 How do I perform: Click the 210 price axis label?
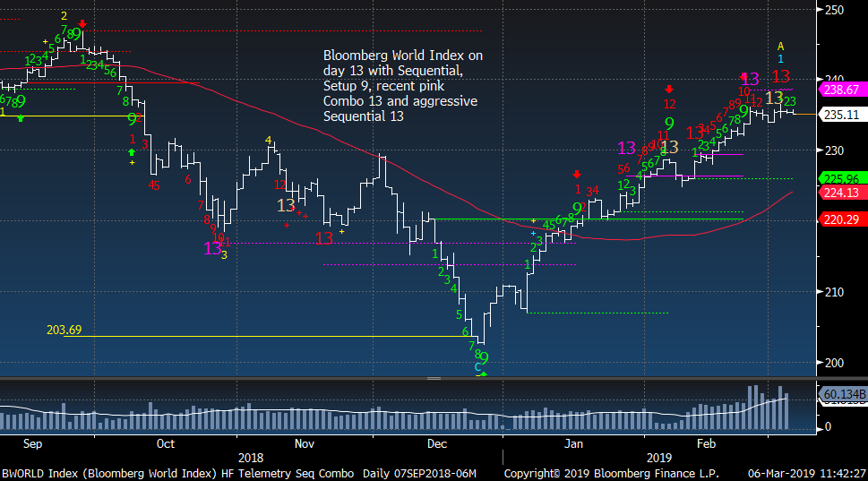click(x=834, y=292)
